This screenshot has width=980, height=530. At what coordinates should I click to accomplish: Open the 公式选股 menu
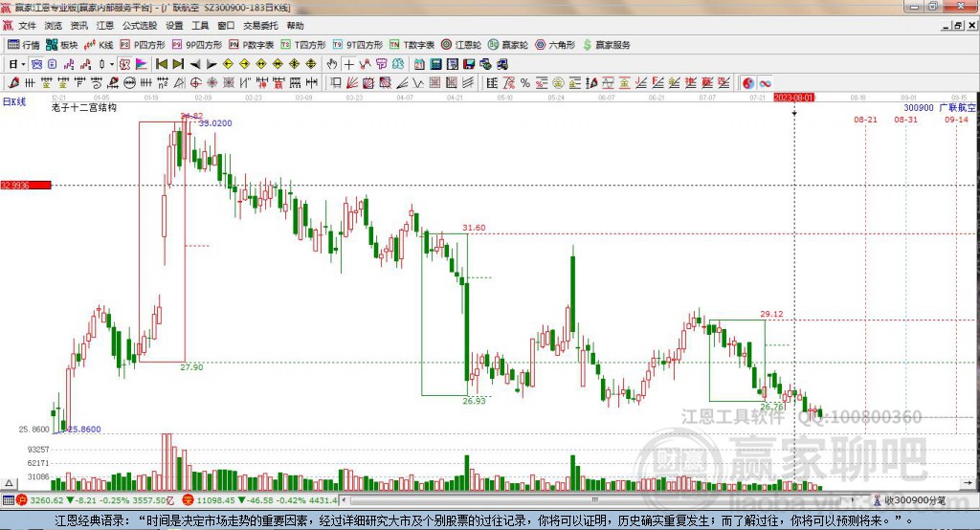(x=140, y=26)
